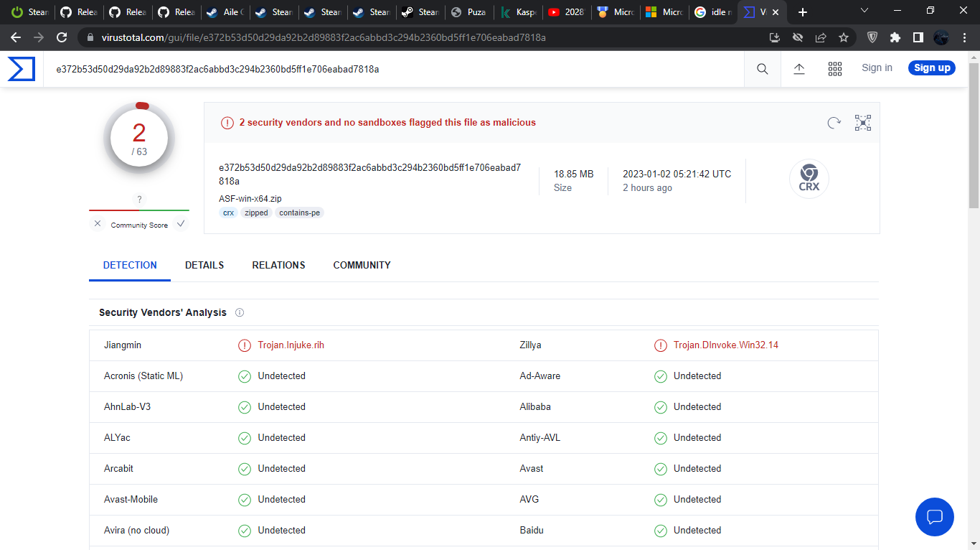The width and height of the screenshot is (980, 550).
Task: Open the COMMUNITY tab
Action: tap(362, 266)
